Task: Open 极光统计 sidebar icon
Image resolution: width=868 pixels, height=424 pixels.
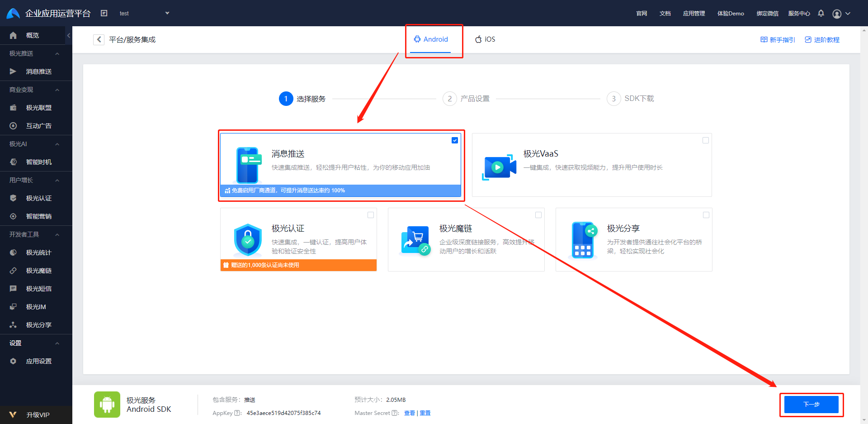Action: tap(13, 252)
